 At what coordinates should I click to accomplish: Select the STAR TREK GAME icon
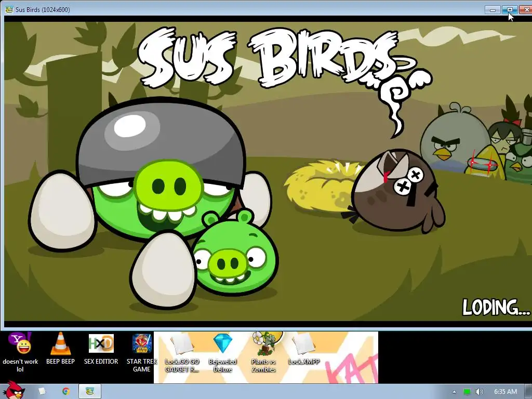(x=142, y=353)
